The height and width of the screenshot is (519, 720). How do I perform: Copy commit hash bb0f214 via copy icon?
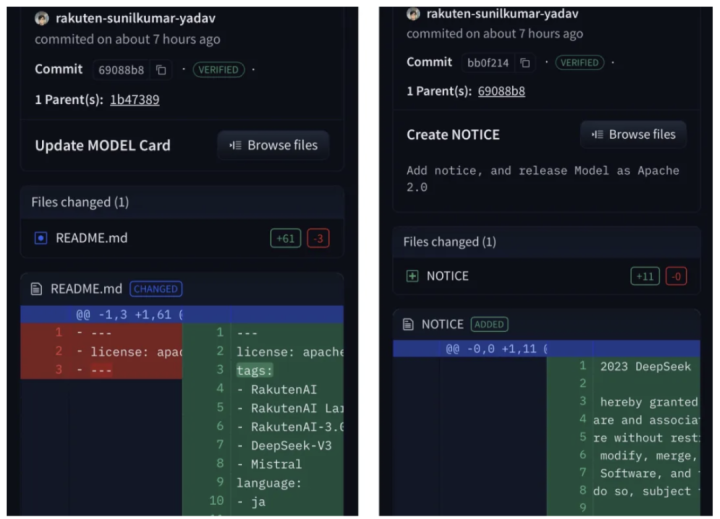[x=525, y=62]
